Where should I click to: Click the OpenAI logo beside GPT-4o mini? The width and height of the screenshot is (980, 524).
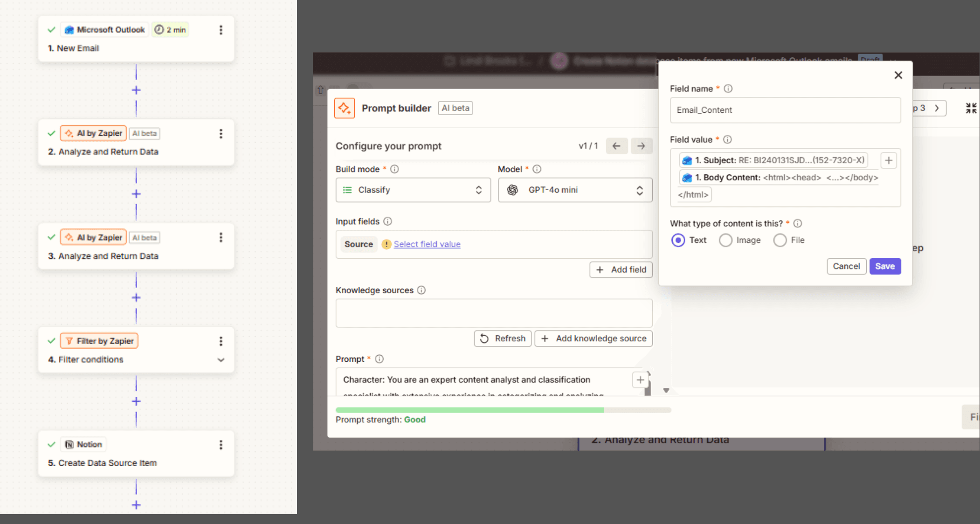pos(513,190)
